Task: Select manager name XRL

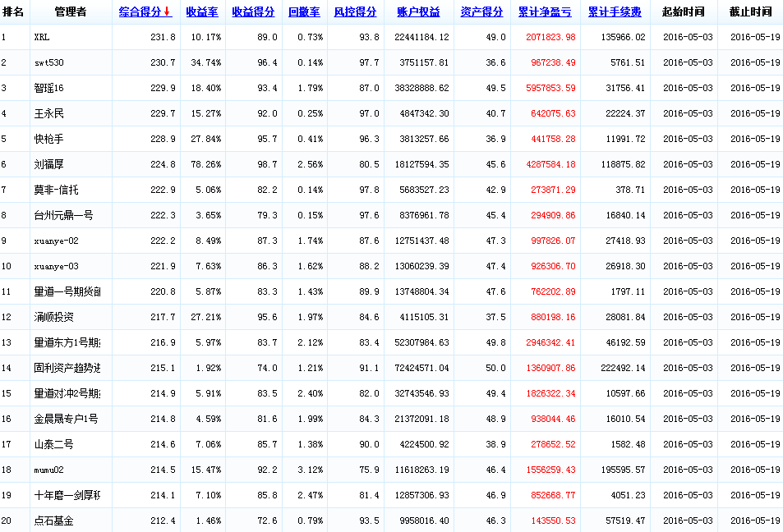Action: pos(42,38)
